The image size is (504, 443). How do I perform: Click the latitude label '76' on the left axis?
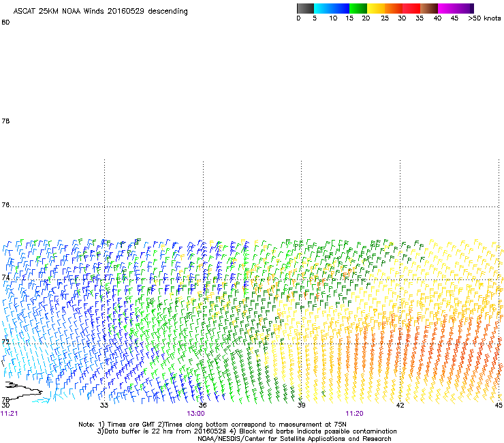[5, 204]
